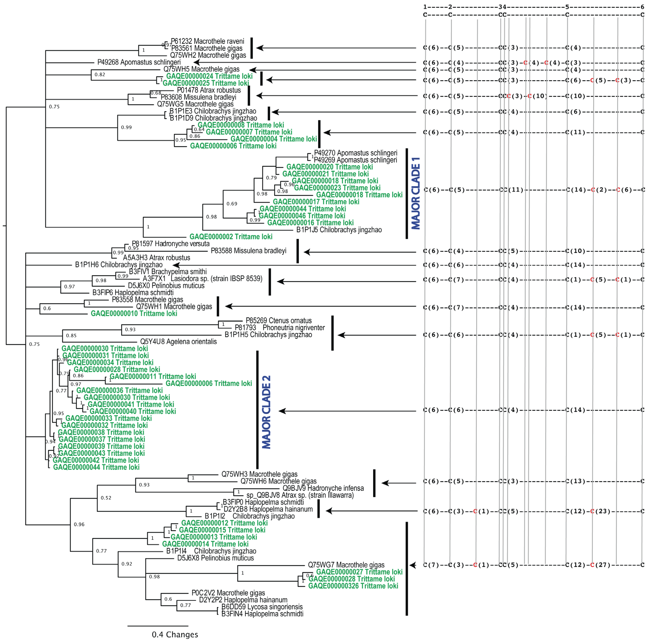This screenshot has width=647, height=644.
Task: Click arrow pointing at Major Clade 2
Action: coord(283,411)
